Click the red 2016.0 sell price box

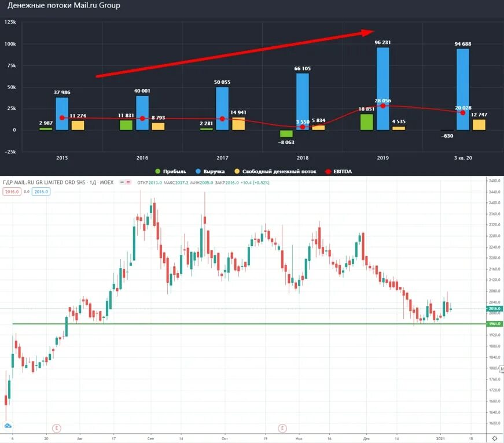click(12, 192)
